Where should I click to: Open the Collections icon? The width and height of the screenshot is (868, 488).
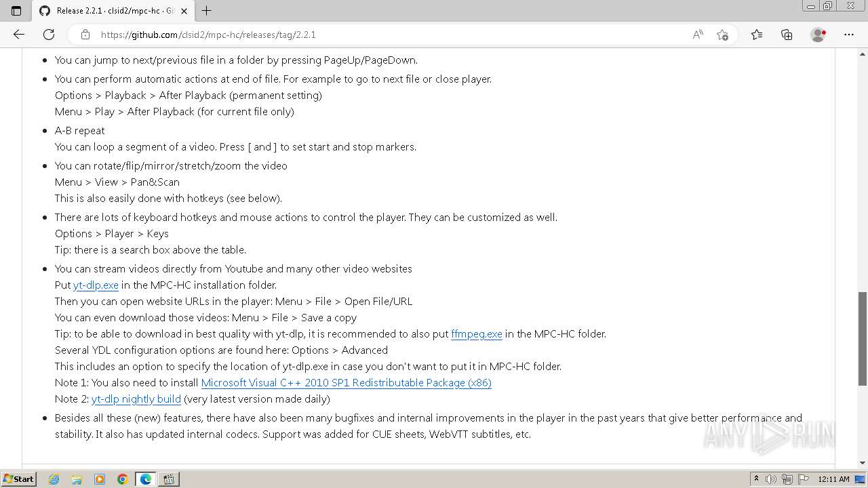pos(787,35)
